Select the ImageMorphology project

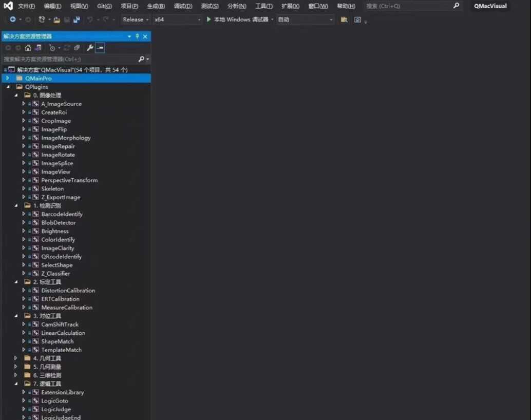point(66,138)
